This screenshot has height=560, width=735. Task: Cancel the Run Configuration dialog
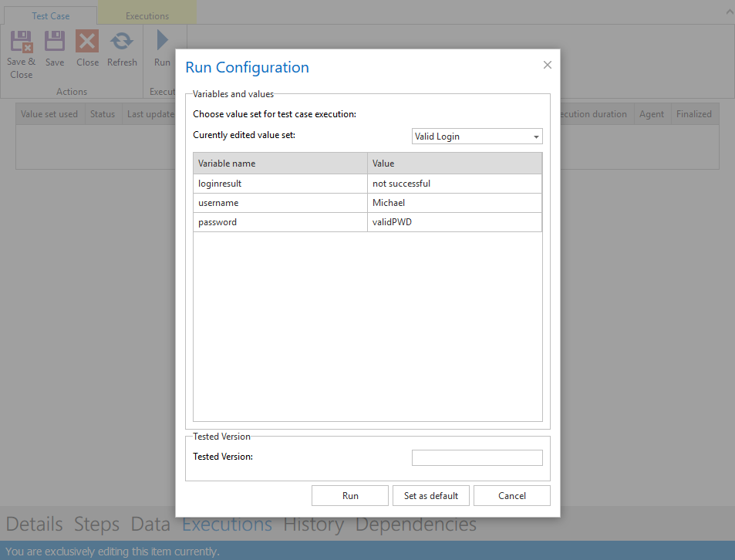point(511,496)
